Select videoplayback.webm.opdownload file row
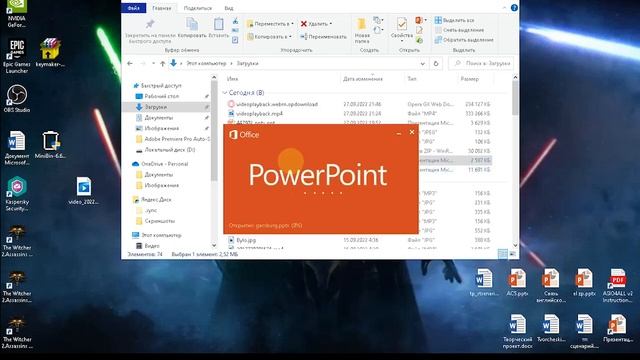The height and width of the screenshot is (360, 640). coord(358,104)
